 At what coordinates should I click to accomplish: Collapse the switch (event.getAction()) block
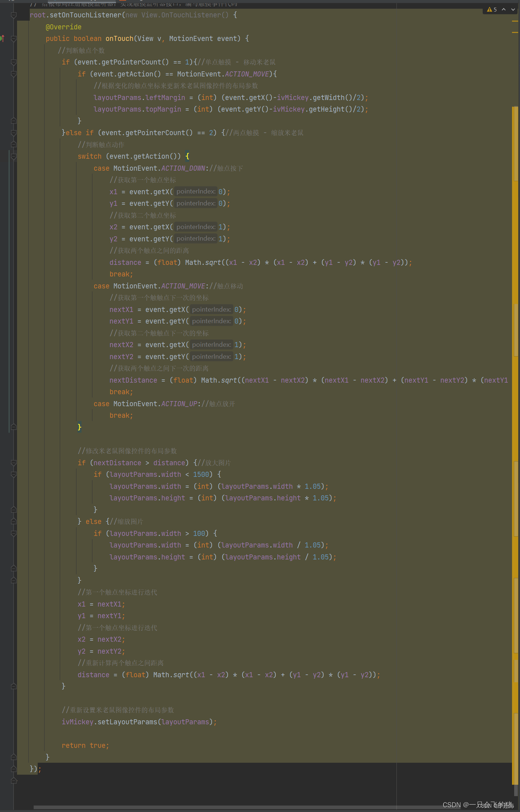[x=14, y=157]
